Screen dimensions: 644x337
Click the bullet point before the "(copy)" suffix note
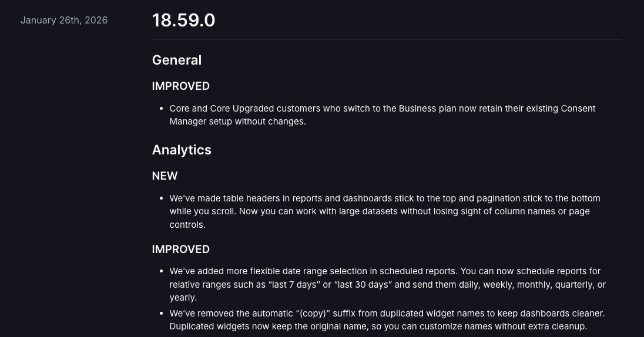point(162,314)
